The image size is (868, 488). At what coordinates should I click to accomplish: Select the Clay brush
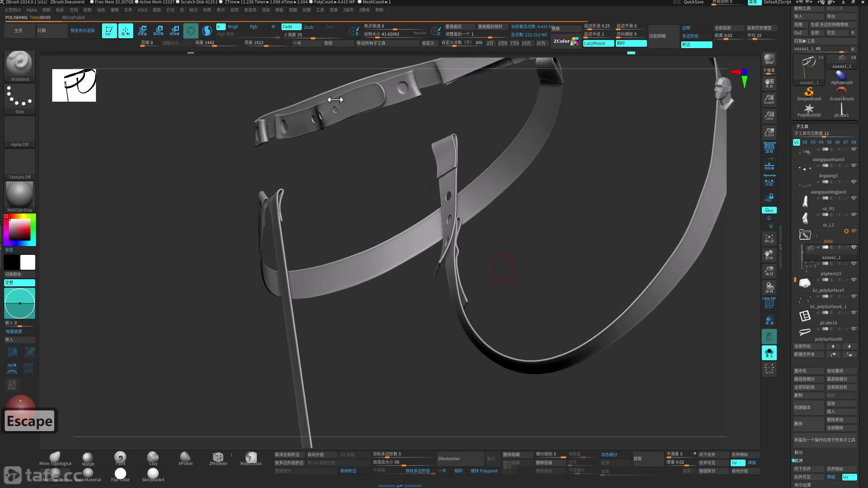click(x=153, y=459)
